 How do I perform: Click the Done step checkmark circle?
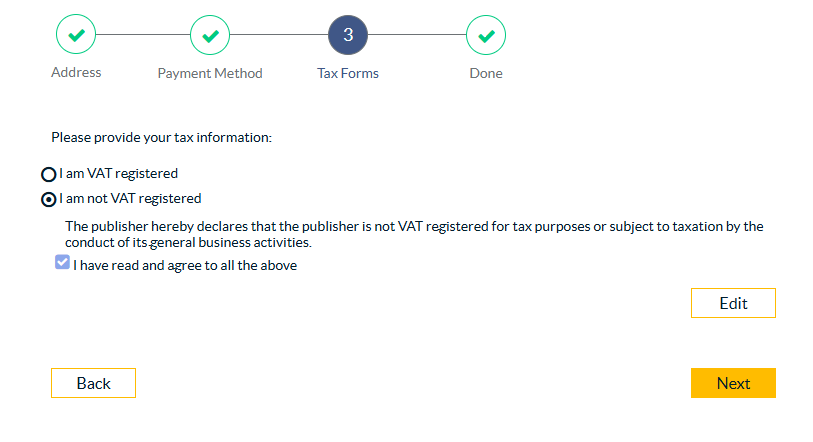[x=486, y=36]
